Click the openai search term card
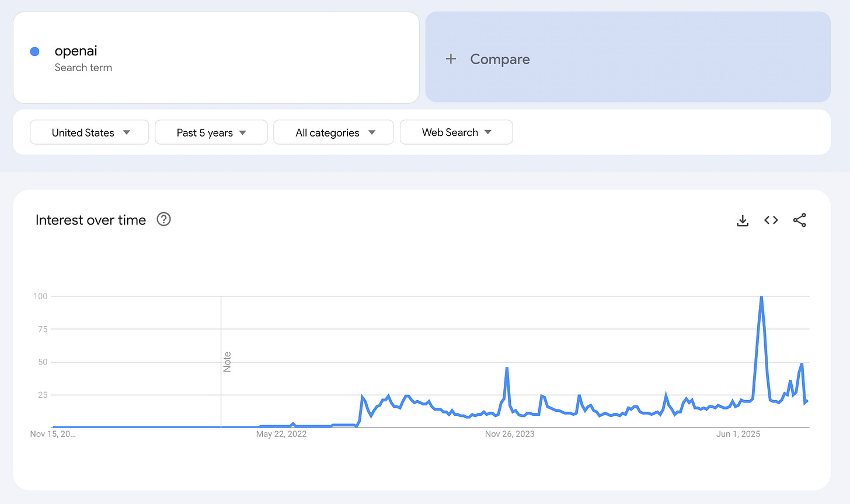The height and width of the screenshot is (504, 850). click(216, 57)
